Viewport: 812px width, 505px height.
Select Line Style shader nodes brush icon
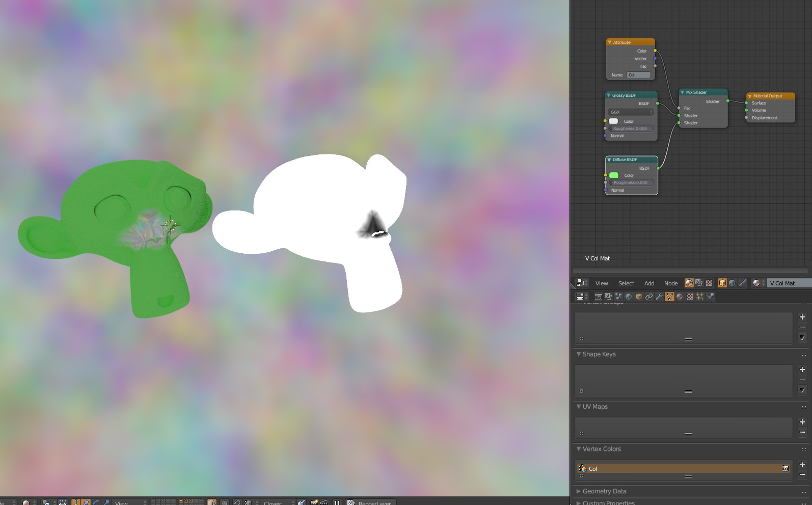point(742,283)
